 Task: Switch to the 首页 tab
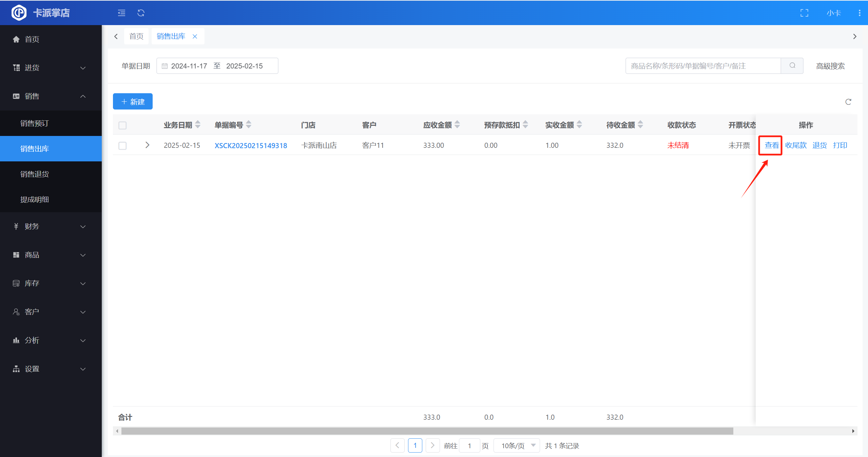pos(136,36)
